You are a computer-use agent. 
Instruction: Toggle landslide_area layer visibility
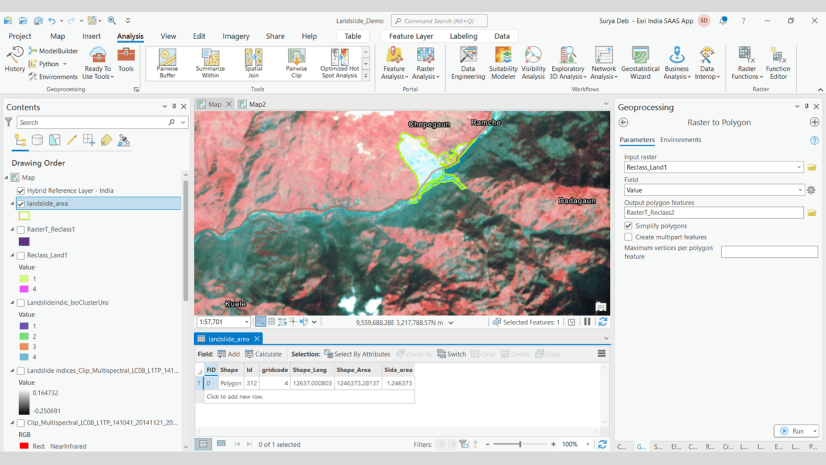(x=21, y=203)
